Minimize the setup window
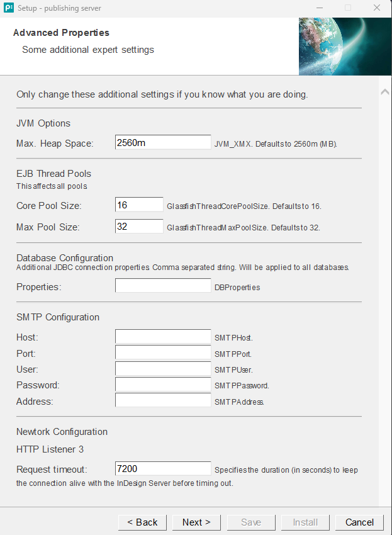 click(x=319, y=8)
